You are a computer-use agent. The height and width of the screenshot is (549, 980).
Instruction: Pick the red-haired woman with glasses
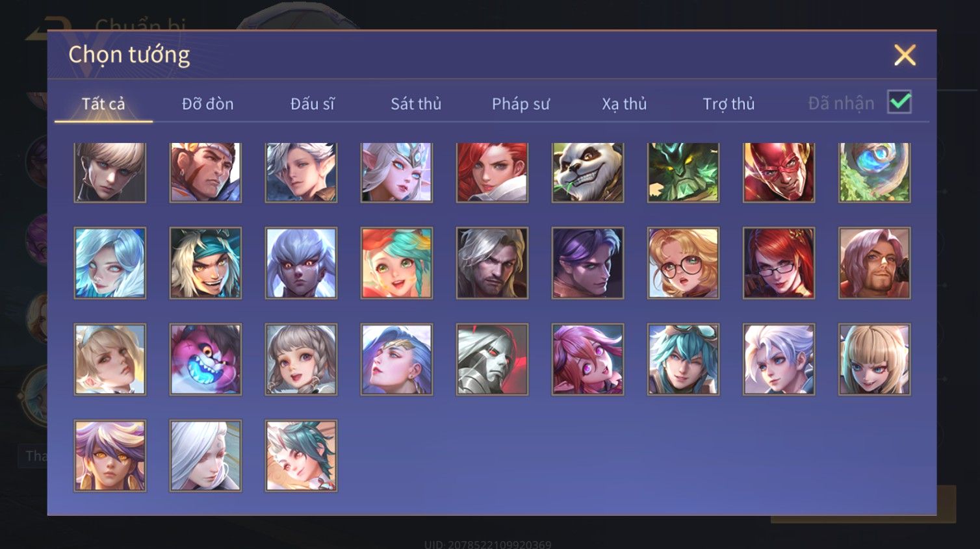pyautogui.click(x=779, y=263)
